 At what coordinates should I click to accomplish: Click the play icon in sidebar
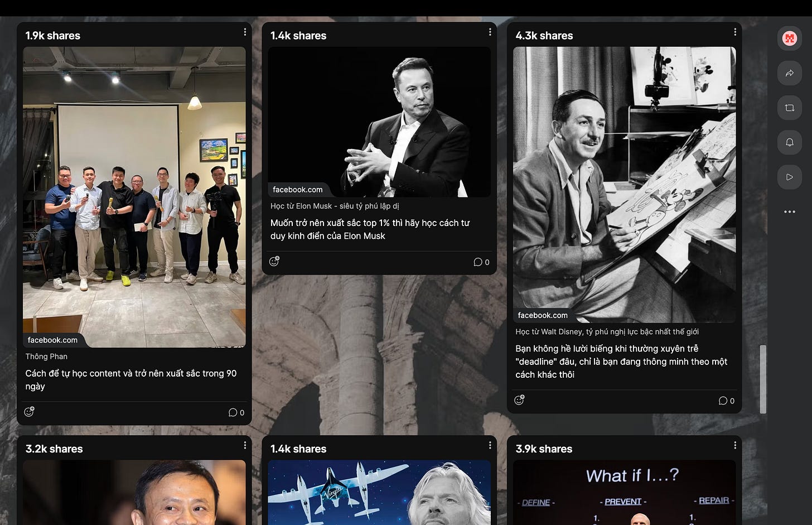pyautogui.click(x=789, y=177)
